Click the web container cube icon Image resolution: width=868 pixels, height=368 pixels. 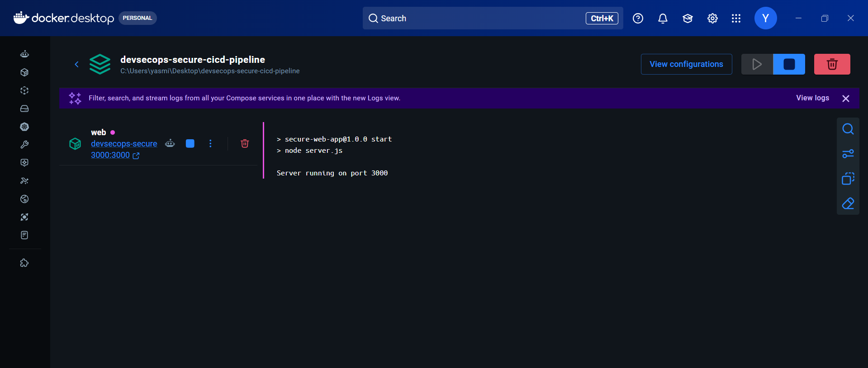(75, 144)
